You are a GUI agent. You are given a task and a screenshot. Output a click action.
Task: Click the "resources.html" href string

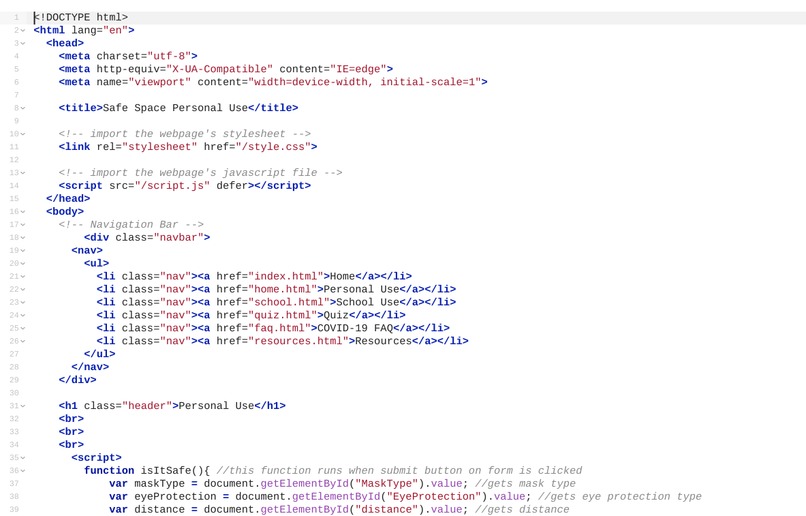click(298, 341)
